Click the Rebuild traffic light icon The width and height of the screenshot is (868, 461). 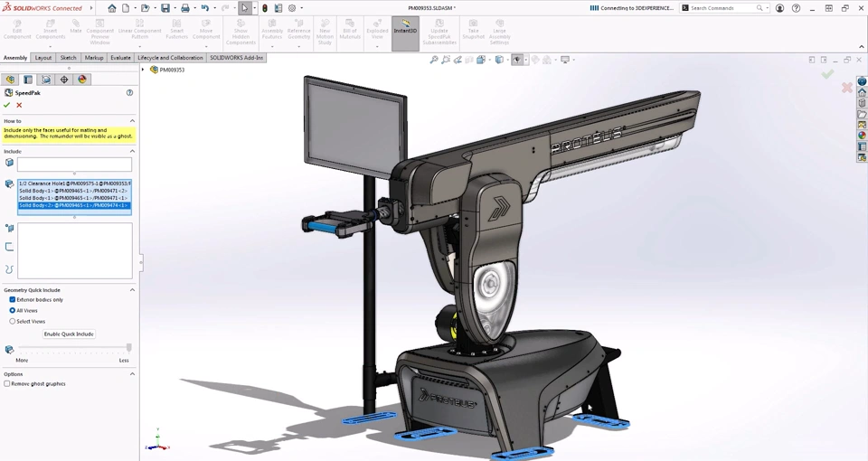click(x=265, y=8)
